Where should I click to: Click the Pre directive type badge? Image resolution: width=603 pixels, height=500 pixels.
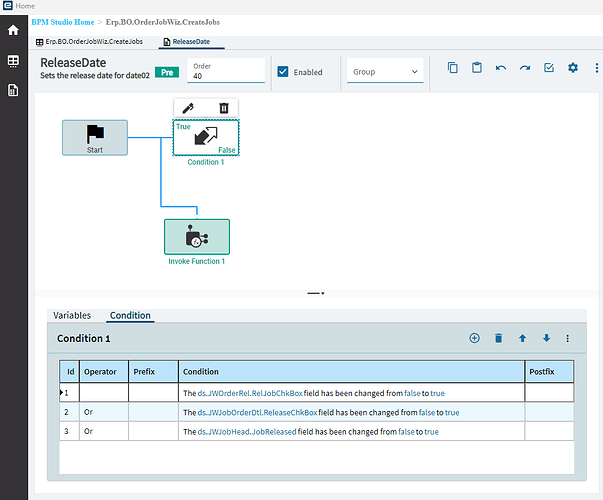tap(167, 72)
